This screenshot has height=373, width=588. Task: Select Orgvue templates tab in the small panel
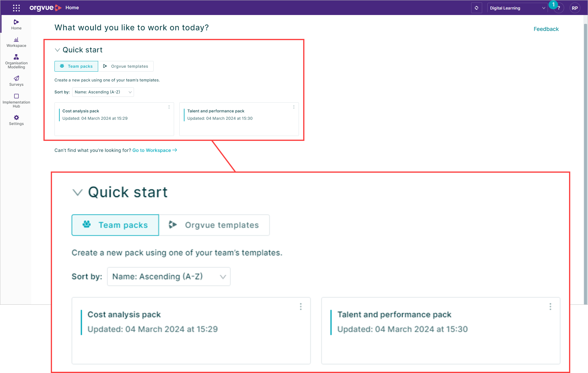coord(126,66)
